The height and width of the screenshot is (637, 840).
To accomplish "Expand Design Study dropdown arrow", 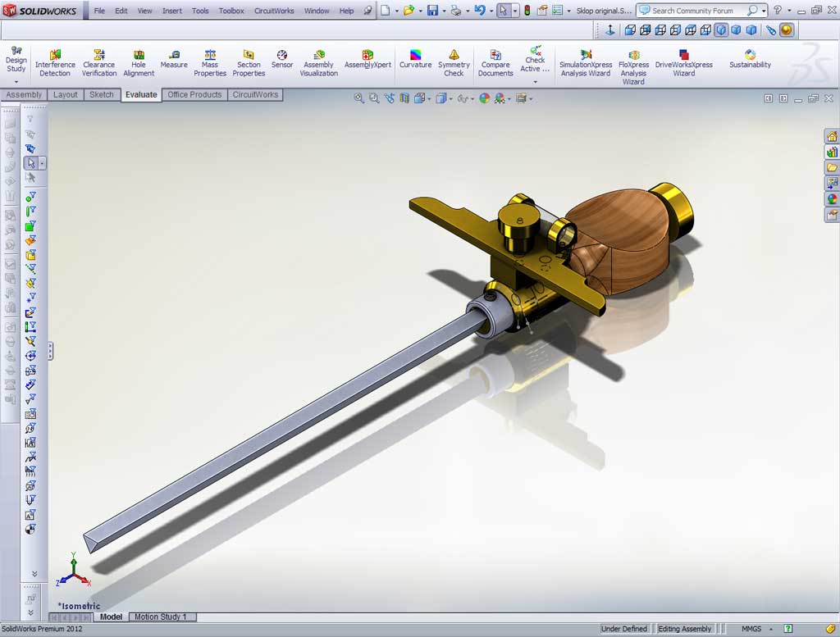I will click(16, 81).
